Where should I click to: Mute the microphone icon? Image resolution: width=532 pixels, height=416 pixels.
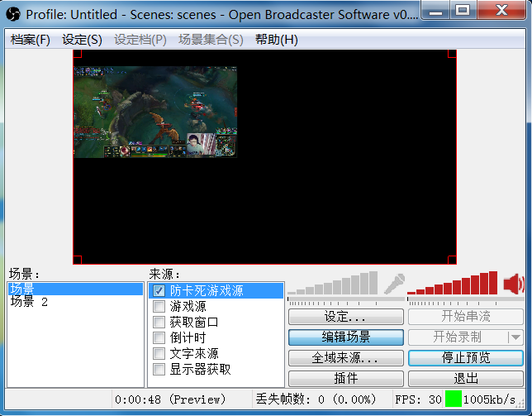tap(394, 285)
